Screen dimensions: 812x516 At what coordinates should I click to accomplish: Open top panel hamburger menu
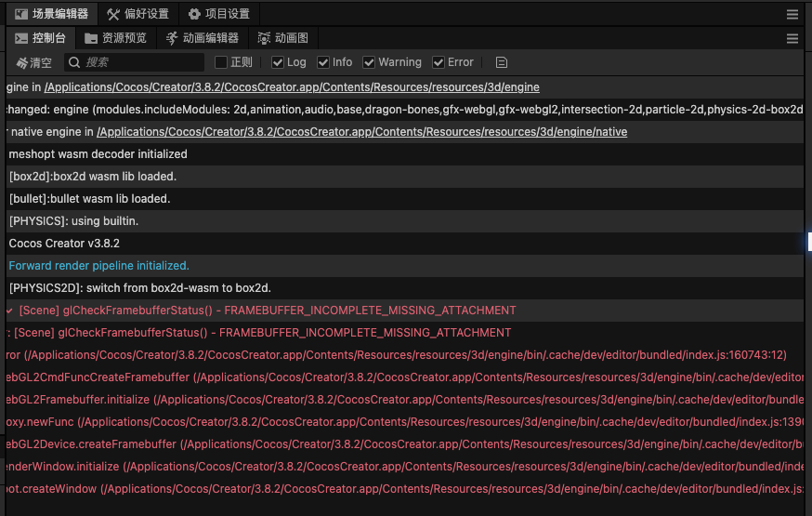click(x=792, y=14)
